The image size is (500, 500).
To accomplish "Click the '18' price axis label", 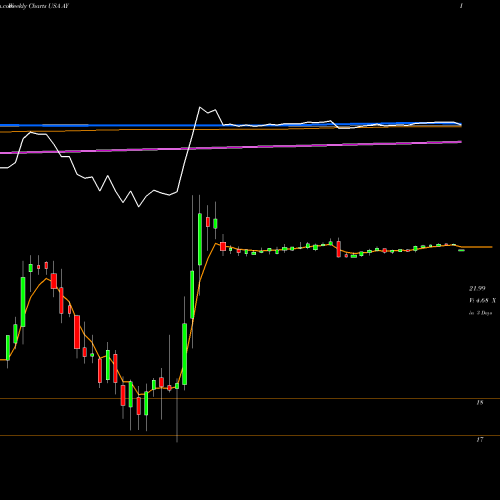I will [x=479, y=403].
